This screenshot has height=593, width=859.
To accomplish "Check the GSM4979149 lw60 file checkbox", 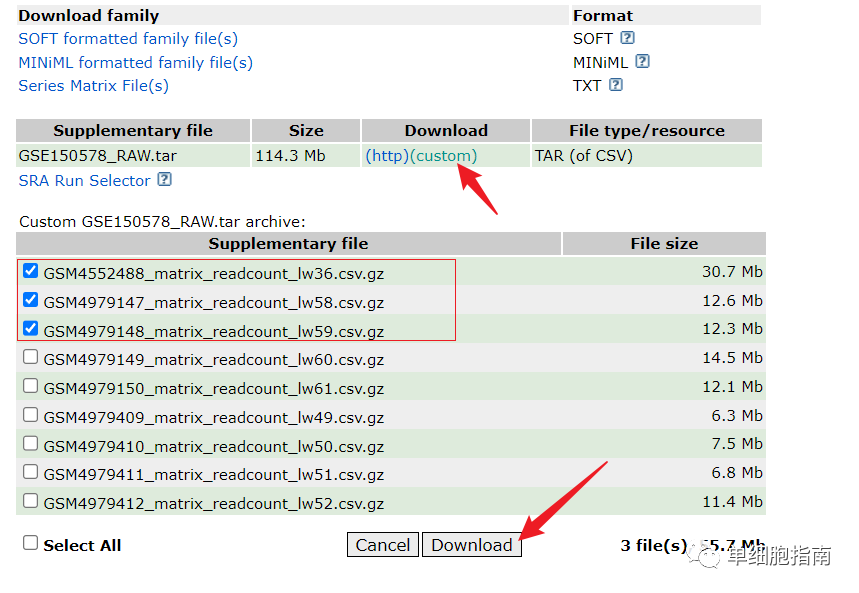I will click(x=31, y=357).
